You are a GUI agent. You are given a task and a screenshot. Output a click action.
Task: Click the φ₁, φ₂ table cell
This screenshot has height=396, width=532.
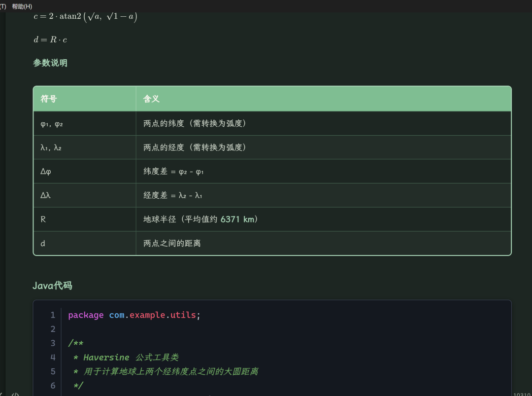85,124
